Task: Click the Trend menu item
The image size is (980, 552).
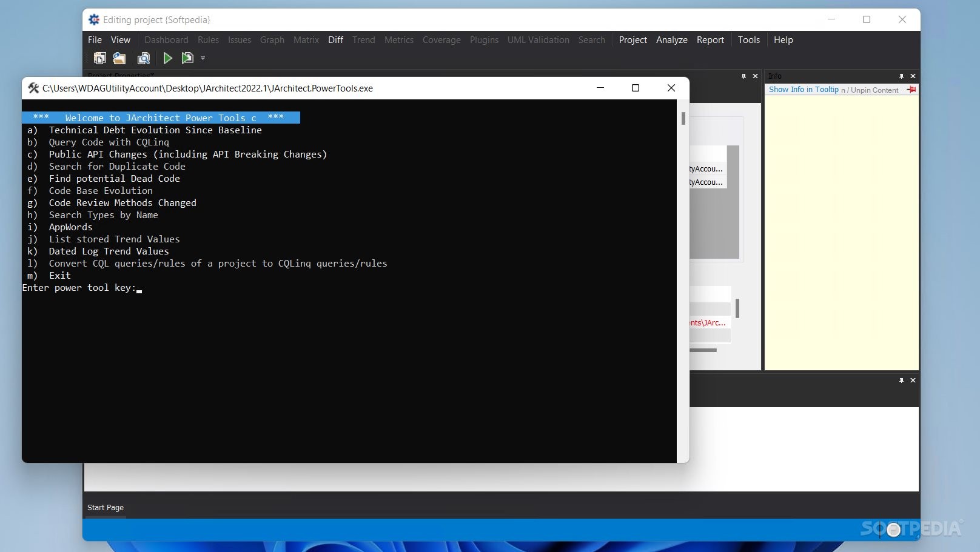Action: click(364, 40)
